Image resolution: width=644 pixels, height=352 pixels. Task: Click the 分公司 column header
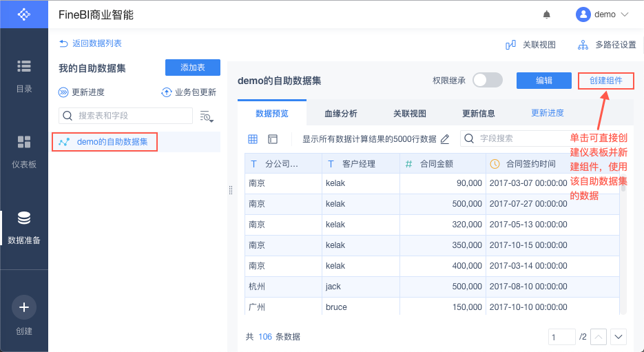283,163
